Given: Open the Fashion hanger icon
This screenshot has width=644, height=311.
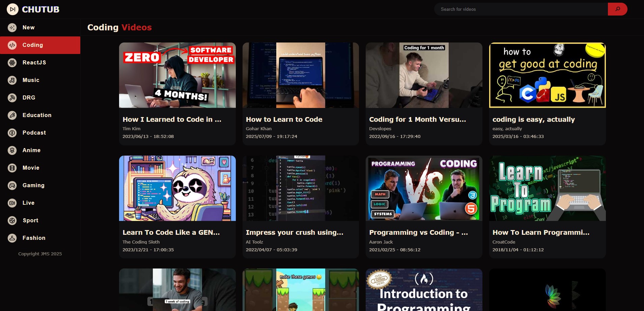Looking at the screenshot, I should pyautogui.click(x=12, y=238).
